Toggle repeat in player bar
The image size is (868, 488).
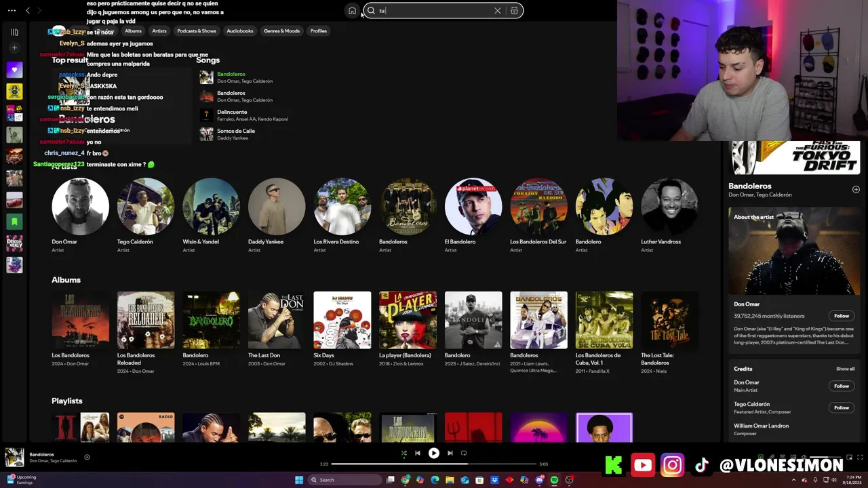click(464, 453)
